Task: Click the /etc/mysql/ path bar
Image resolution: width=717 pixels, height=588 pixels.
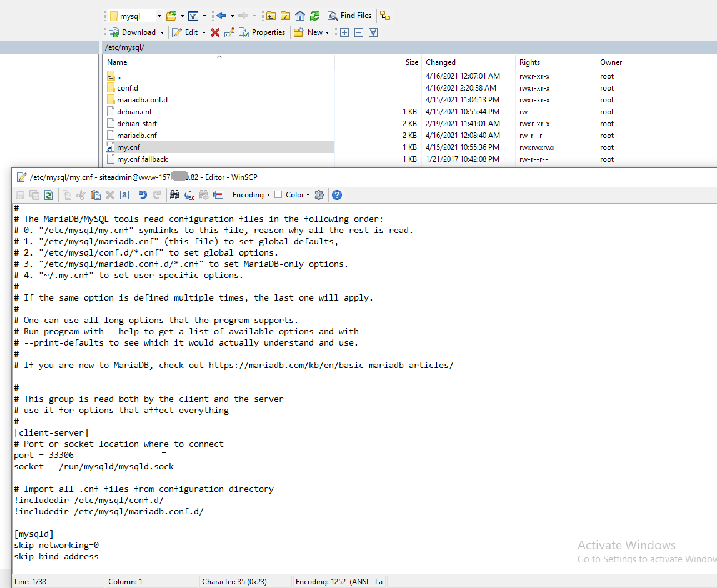Action: pos(408,47)
